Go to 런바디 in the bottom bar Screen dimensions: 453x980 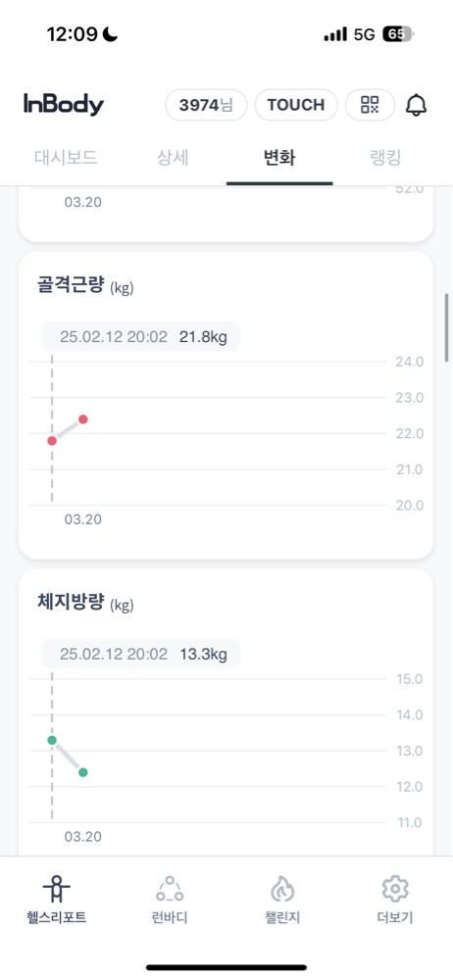tap(170, 900)
